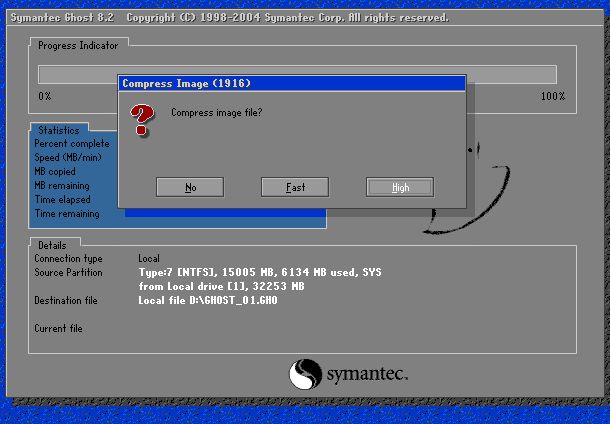Click the Symantec yin-yang logo icon
Screen dimensions: 610x424
(x=305, y=375)
